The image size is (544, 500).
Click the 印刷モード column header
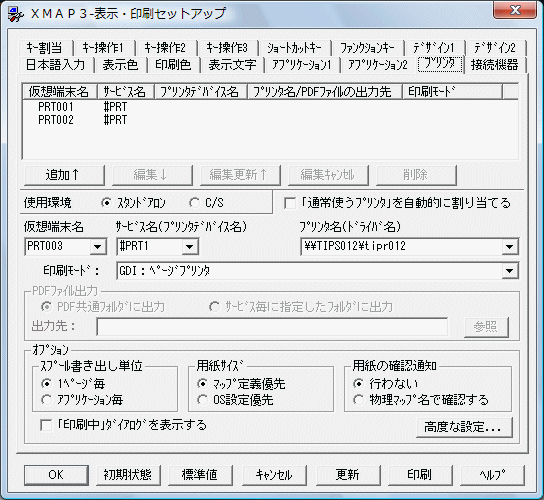click(x=452, y=92)
